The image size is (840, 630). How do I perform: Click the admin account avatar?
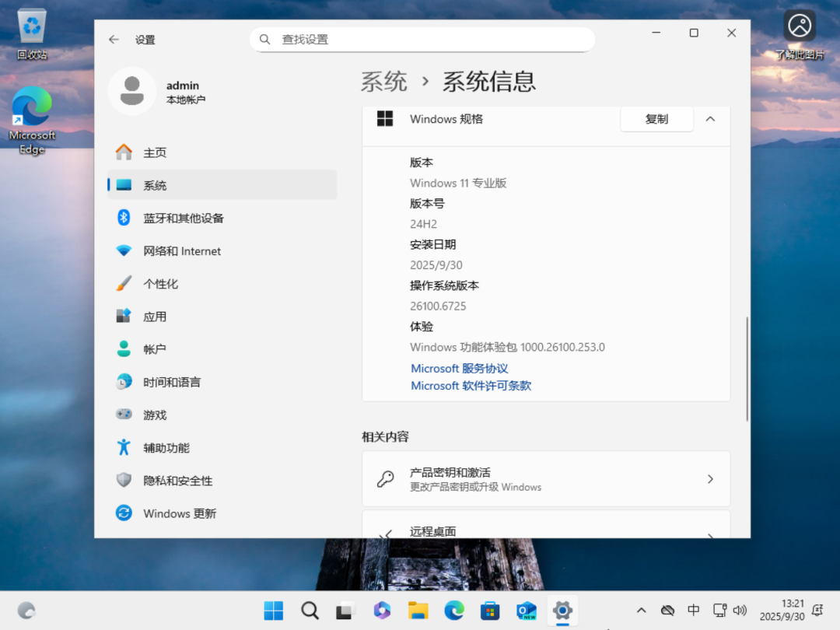coord(131,91)
